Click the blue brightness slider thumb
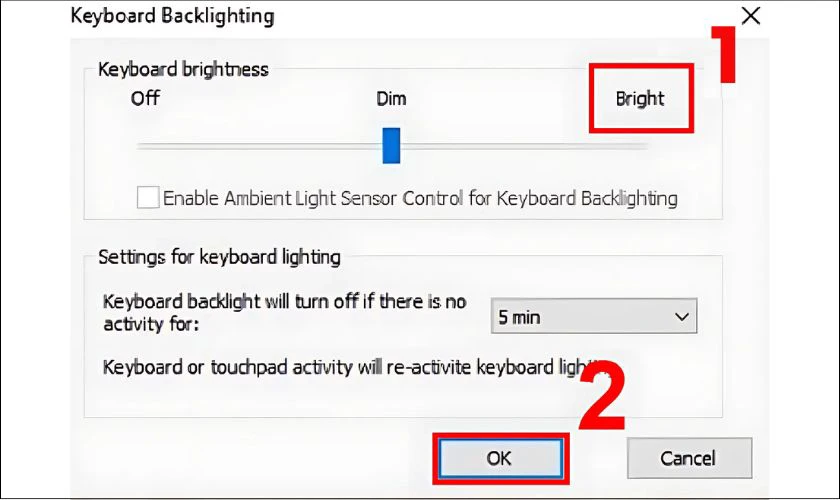 click(x=391, y=145)
